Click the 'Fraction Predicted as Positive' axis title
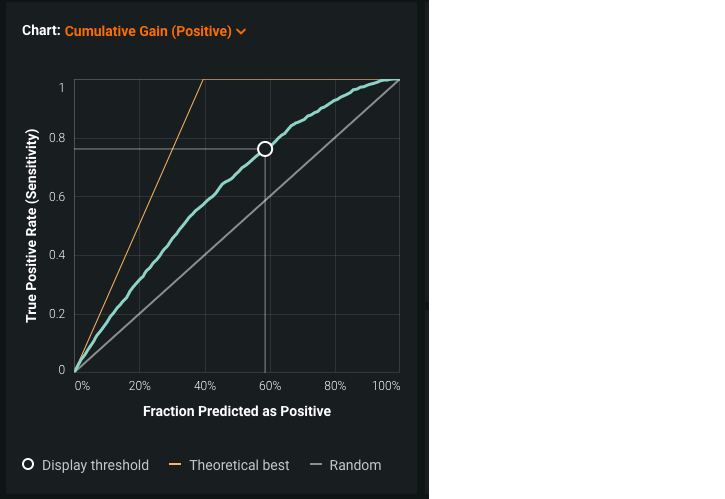The width and height of the screenshot is (725, 499). pyautogui.click(x=237, y=411)
